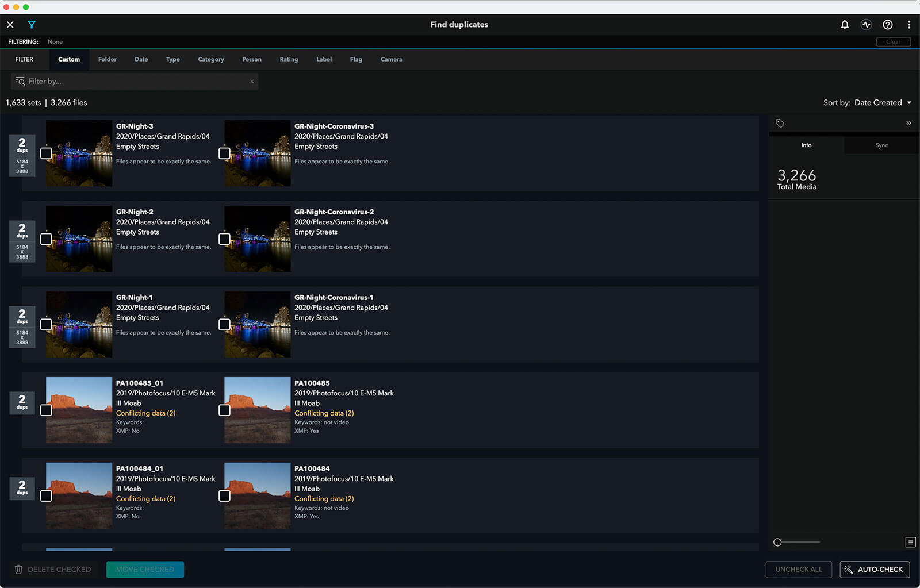The height and width of the screenshot is (588, 920).
Task: Expand Conflicting data (2) for PA100484
Action: click(324, 499)
